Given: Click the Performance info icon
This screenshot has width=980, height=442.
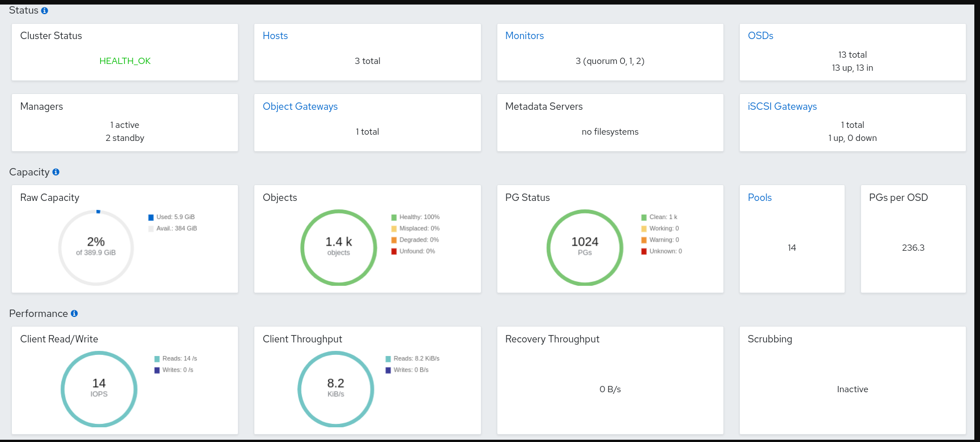Looking at the screenshot, I should coord(74,314).
